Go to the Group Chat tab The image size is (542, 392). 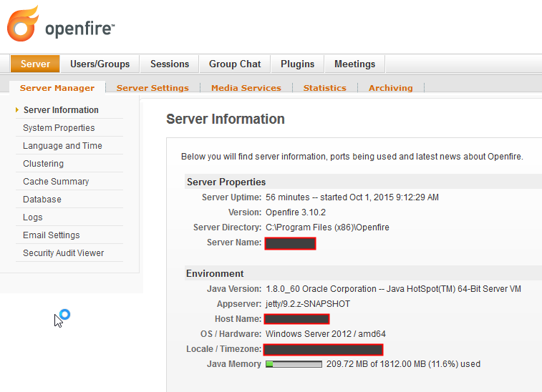(235, 64)
